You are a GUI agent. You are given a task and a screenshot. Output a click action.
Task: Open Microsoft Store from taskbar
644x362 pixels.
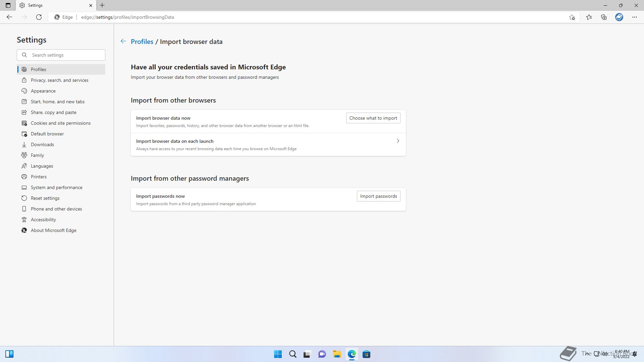(x=366, y=354)
